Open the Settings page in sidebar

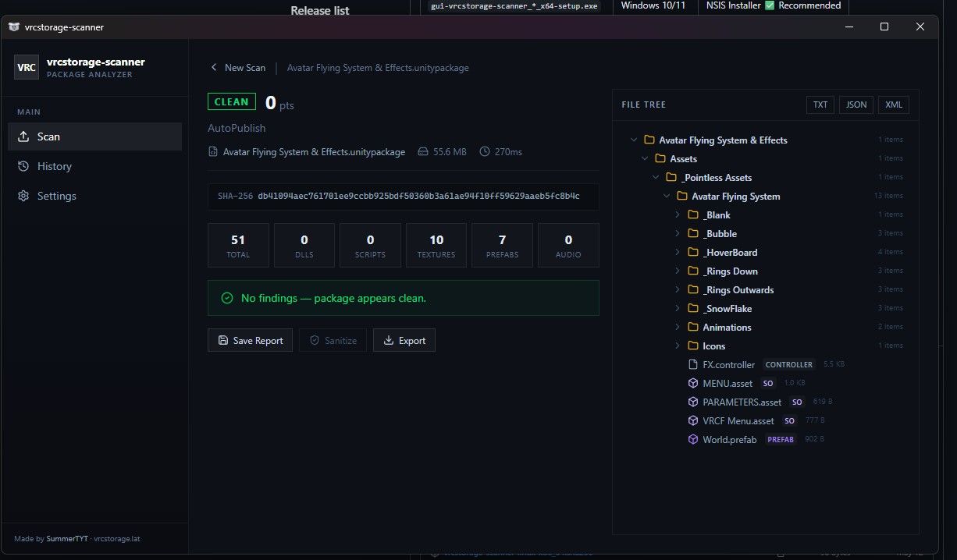(95, 196)
